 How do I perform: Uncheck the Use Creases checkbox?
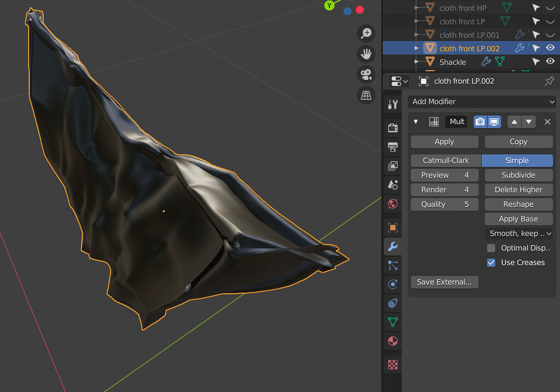(x=492, y=262)
